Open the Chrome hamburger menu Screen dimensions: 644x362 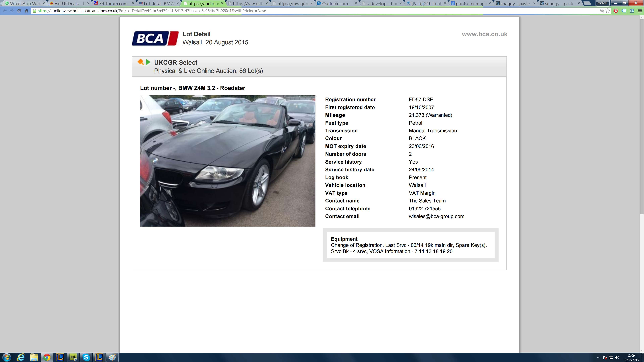tap(640, 11)
